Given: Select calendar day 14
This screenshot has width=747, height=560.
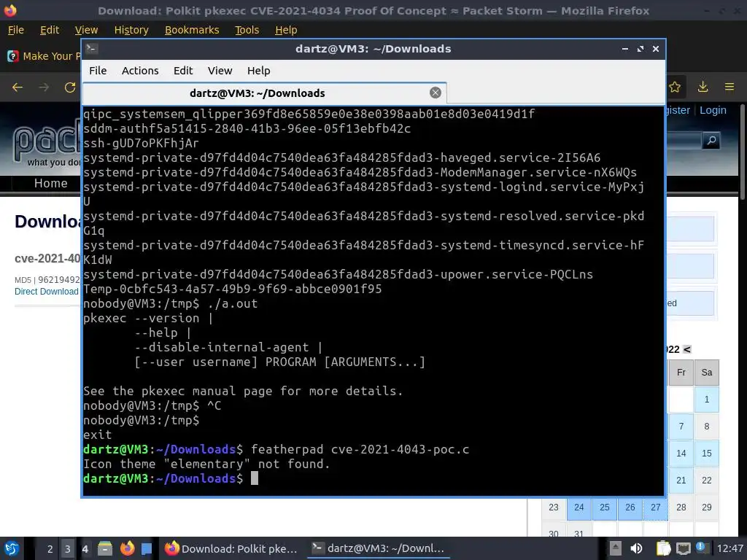Looking at the screenshot, I should [x=681, y=454].
